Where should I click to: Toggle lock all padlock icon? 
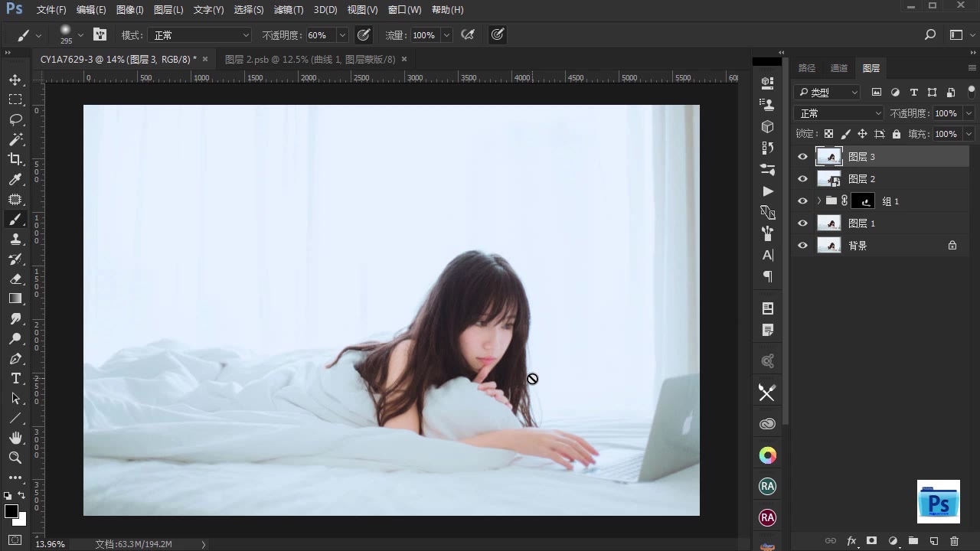pos(897,134)
